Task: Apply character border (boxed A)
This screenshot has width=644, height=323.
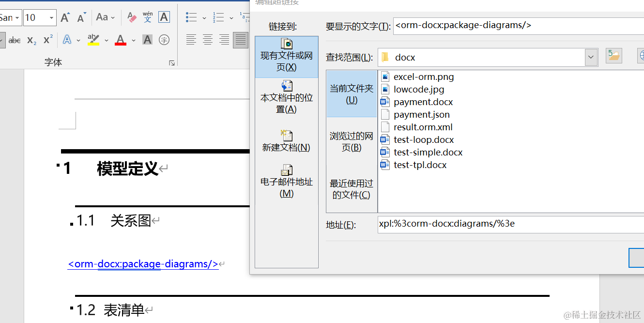Action: (164, 17)
